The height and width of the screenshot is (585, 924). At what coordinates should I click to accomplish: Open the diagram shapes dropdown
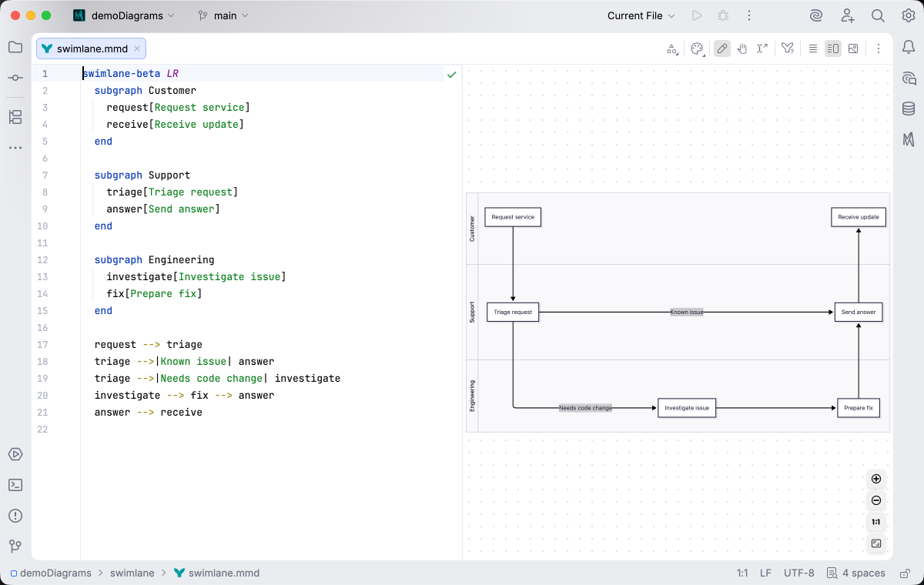click(x=672, y=48)
